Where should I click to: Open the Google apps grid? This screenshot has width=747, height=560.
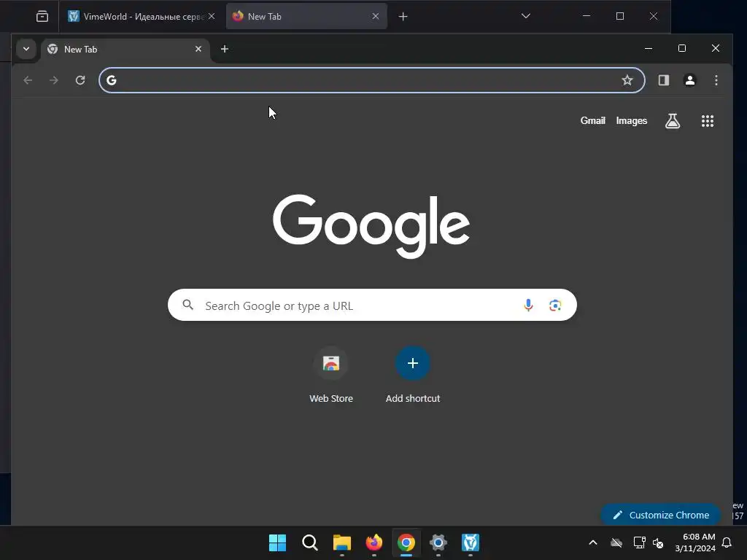tap(708, 121)
